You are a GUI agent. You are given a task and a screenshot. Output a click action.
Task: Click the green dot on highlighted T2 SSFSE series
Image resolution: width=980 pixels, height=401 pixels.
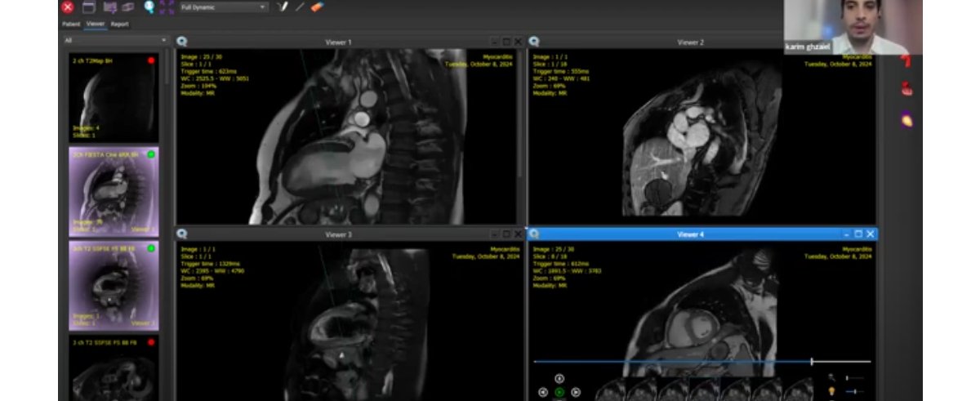tap(151, 247)
